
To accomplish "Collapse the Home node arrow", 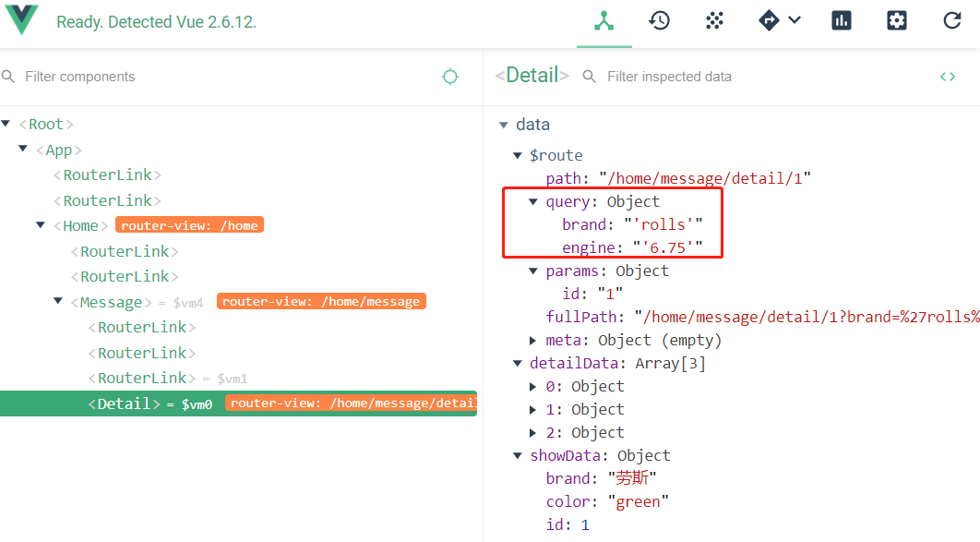I will coord(41,225).
